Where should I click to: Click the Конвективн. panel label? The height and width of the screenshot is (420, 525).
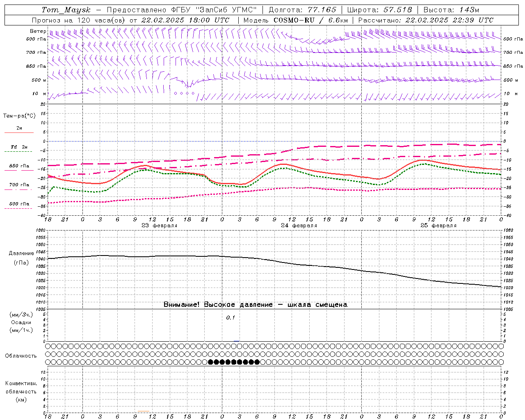(x=21, y=383)
